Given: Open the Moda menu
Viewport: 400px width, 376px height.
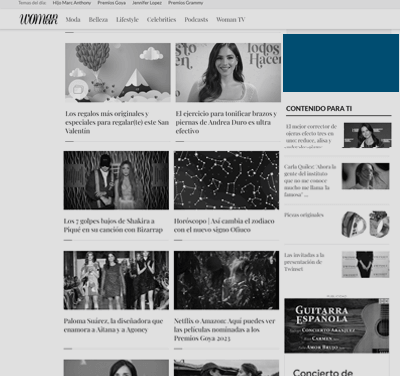Looking at the screenshot, I should (x=73, y=20).
